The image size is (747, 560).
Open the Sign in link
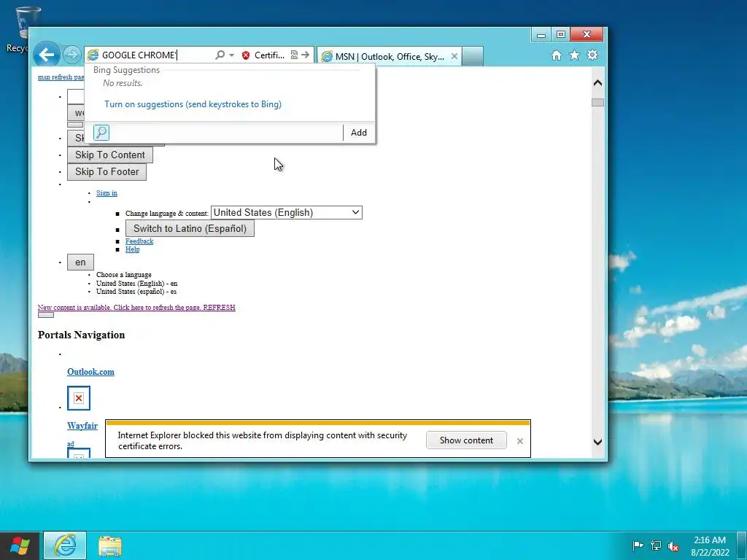tap(107, 192)
